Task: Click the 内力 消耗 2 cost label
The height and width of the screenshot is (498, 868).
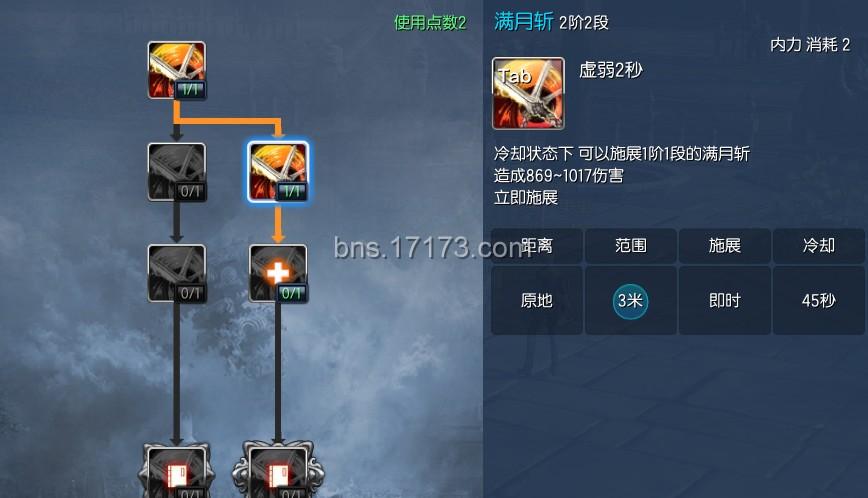Action: 810,45
